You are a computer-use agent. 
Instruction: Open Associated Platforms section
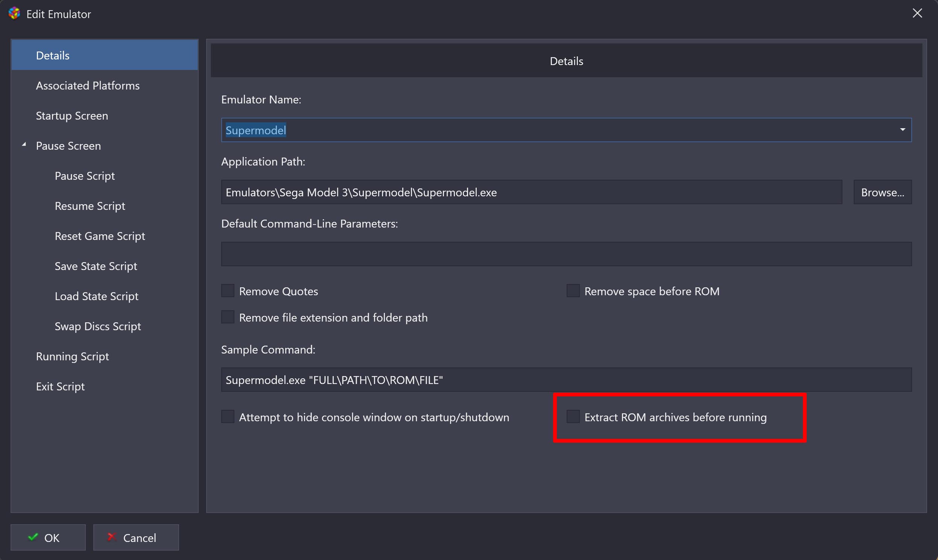point(105,85)
